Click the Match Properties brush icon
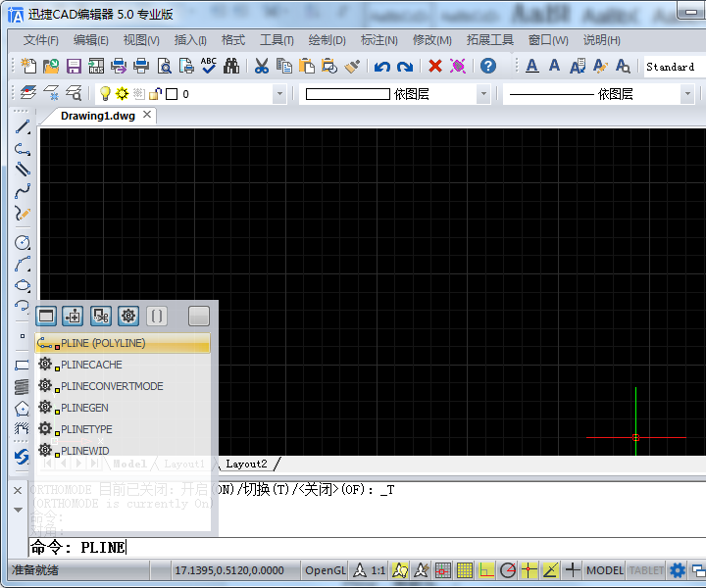The image size is (706, 588). [352, 66]
